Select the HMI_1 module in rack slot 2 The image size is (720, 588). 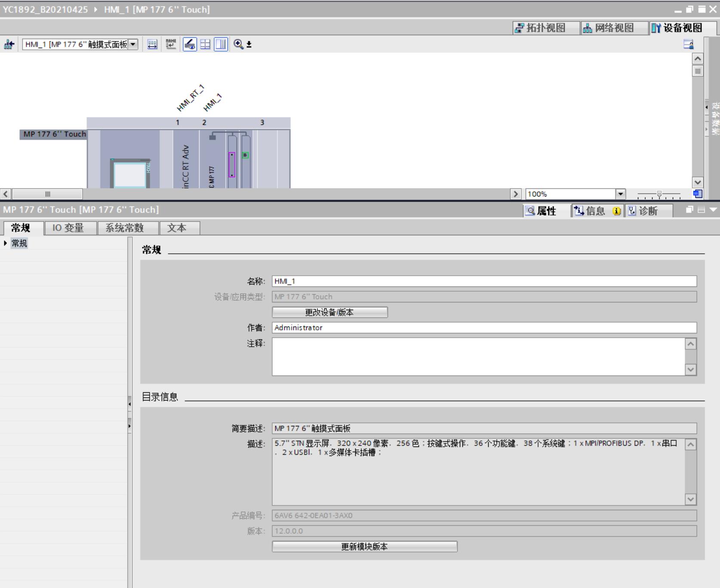tap(212, 159)
